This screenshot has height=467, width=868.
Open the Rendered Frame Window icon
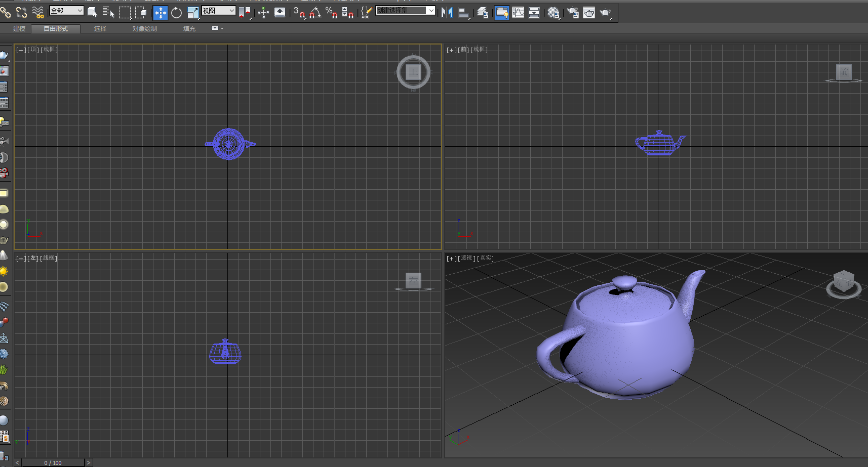click(589, 13)
